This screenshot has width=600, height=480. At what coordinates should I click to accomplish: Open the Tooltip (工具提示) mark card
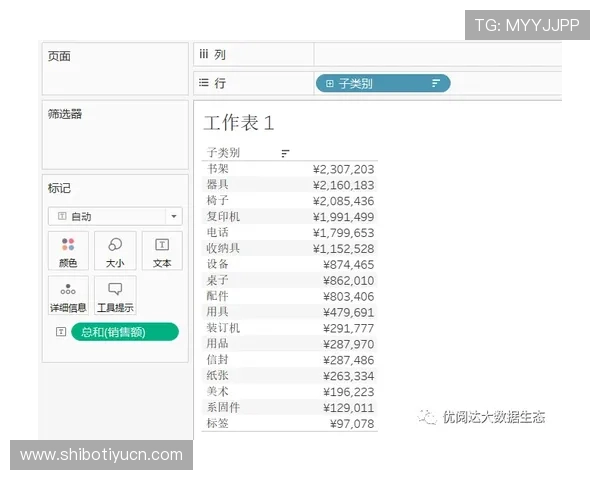pyautogui.click(x=115, y=295)
